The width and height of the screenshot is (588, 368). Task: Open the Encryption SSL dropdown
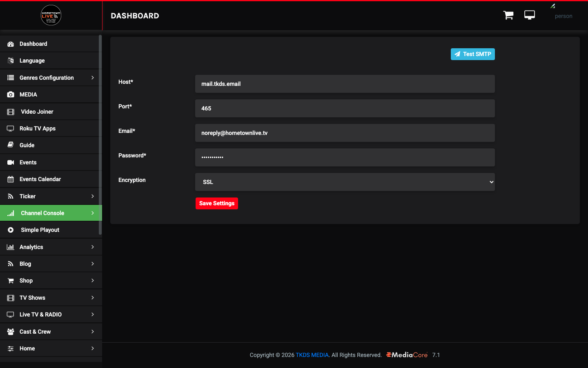(345, 182)
